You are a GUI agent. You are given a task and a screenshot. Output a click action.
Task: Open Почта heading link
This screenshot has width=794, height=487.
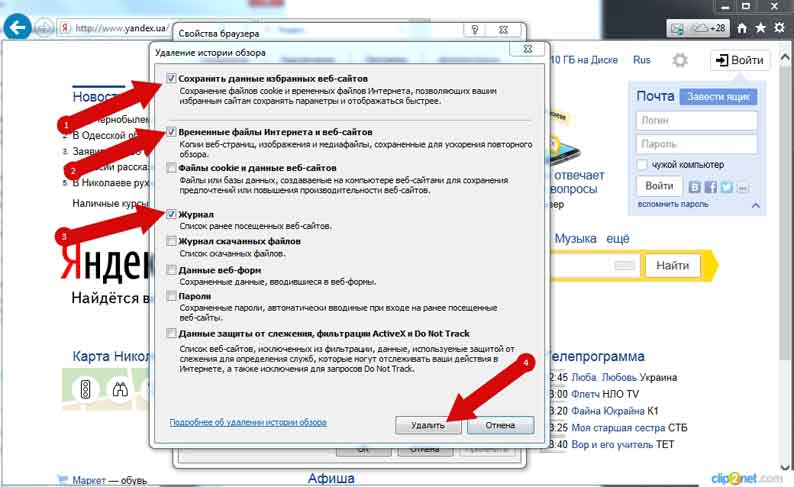pyautogui.click(x=655, y=96)
